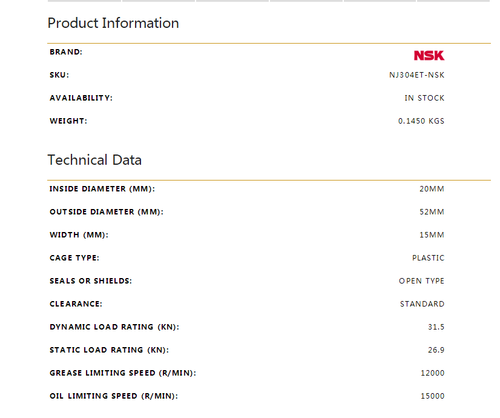
Task: Click the oil limiting speed 15000
Action: [x=432, y=396]
